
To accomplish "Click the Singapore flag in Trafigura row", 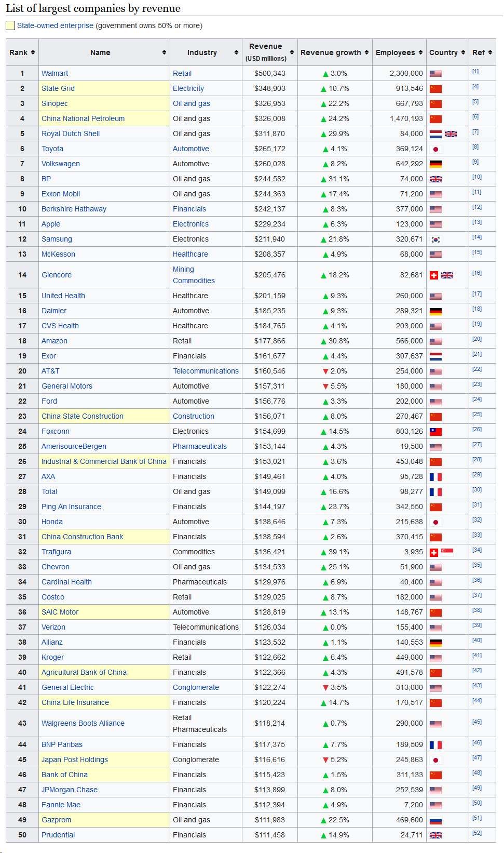I will (x=447, y=552).
